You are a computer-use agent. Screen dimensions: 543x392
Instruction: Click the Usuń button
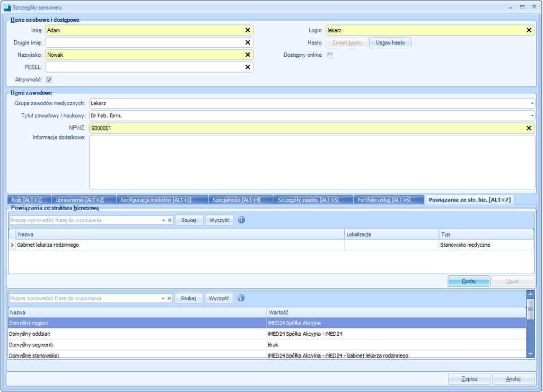point(513,281)
